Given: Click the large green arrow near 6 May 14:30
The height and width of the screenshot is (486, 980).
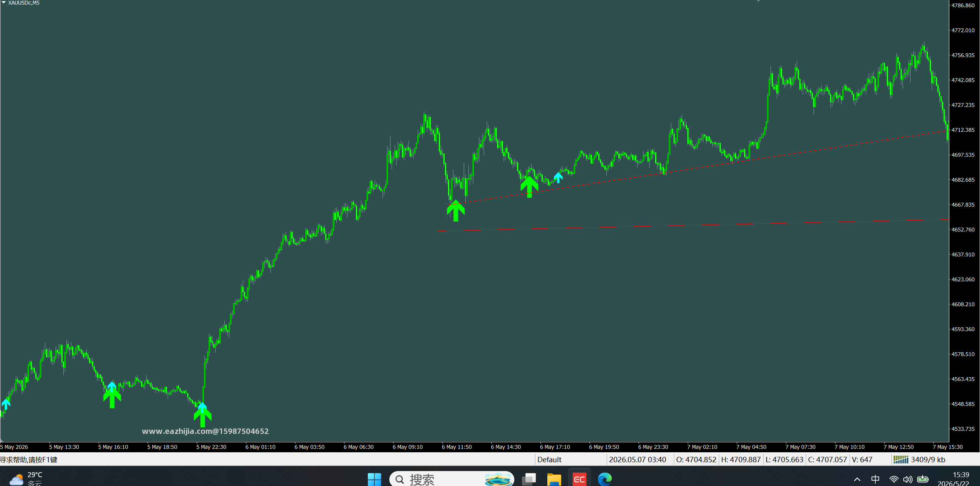Looking at the screenshot, I should [529, 187].
